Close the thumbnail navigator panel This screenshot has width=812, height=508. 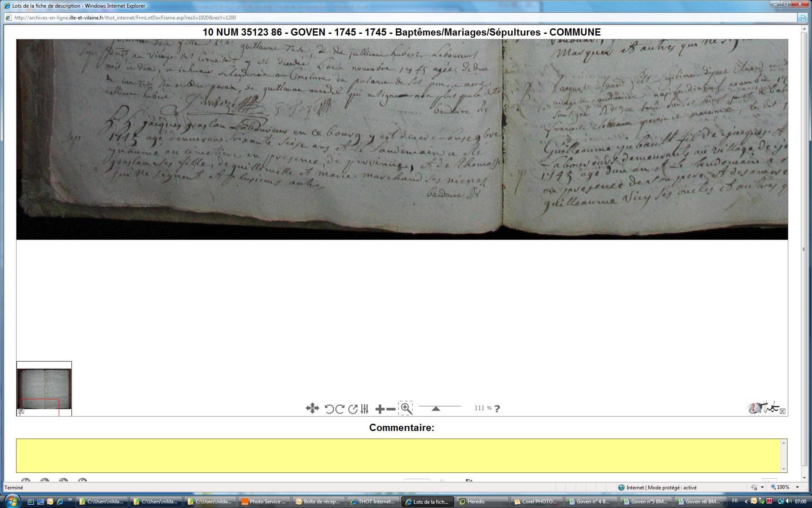(x=22, y=411)
